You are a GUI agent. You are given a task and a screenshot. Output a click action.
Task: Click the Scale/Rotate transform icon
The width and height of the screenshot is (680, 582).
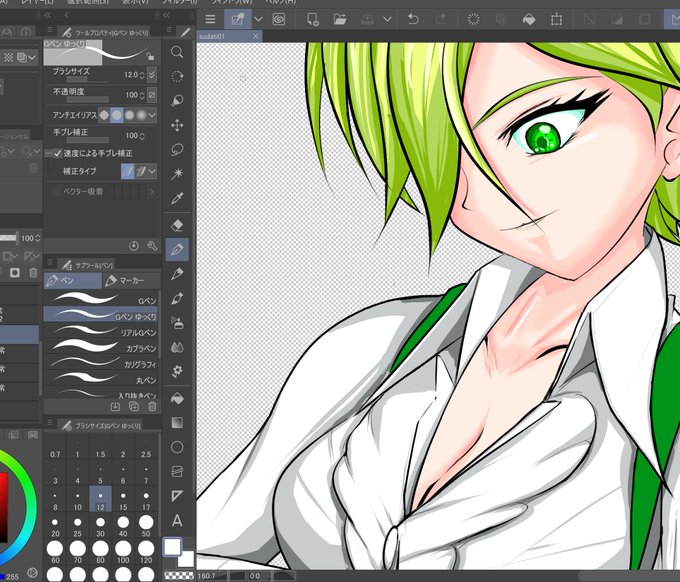tap(556, 19)
